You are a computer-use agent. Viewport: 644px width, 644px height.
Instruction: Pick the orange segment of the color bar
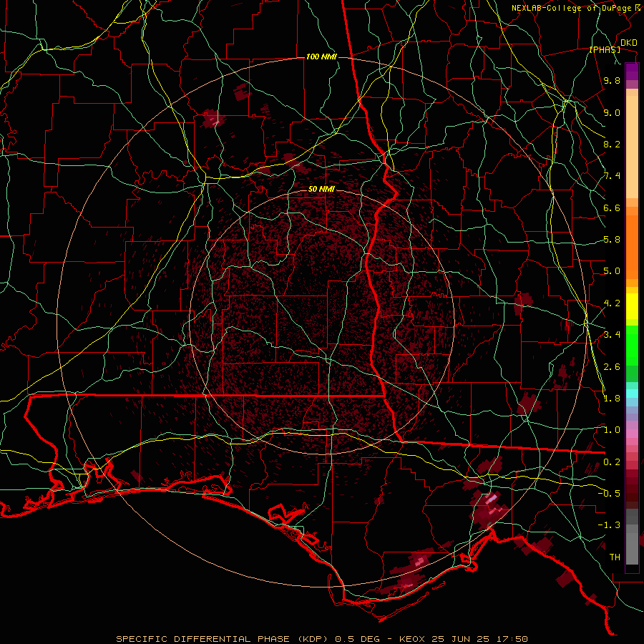tap(632, 246)
